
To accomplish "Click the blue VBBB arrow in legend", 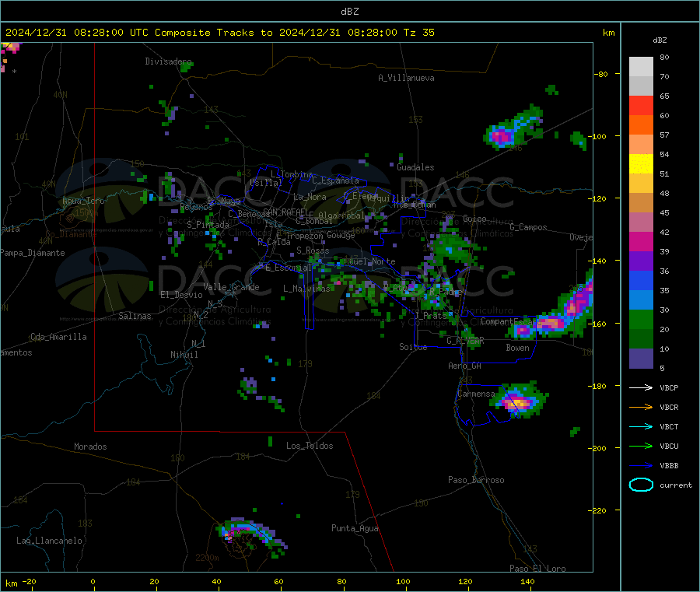I will click(x=641, y=465).
